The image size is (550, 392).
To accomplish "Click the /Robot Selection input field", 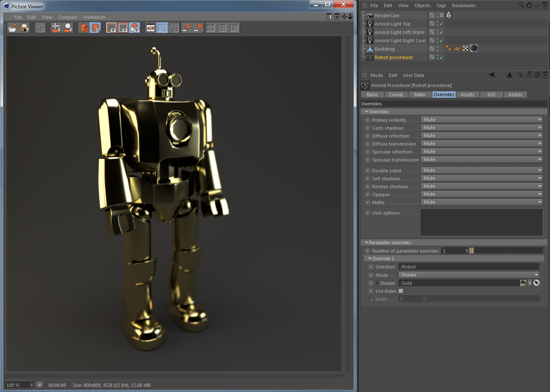I will (468, 267).
